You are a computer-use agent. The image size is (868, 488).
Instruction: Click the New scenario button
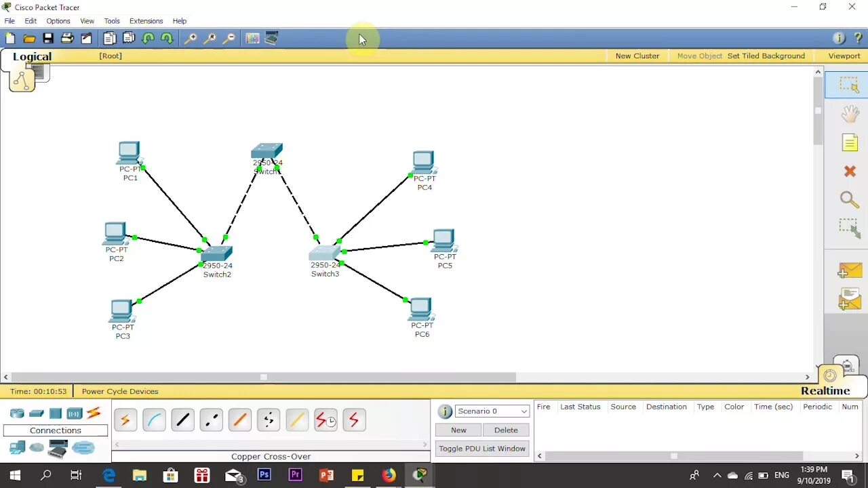point(458,430)
